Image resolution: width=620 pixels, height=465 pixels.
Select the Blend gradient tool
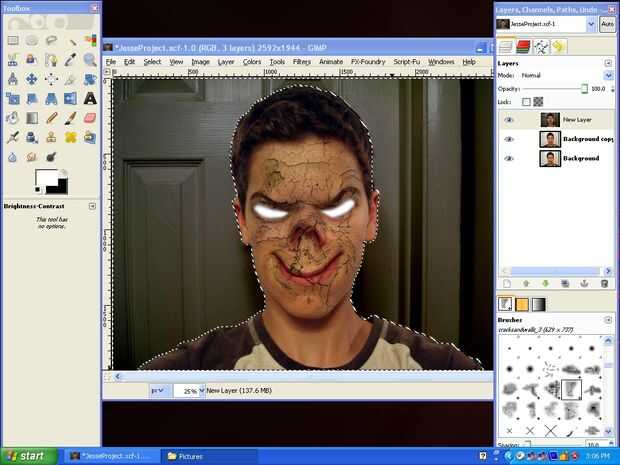point(32,118)
